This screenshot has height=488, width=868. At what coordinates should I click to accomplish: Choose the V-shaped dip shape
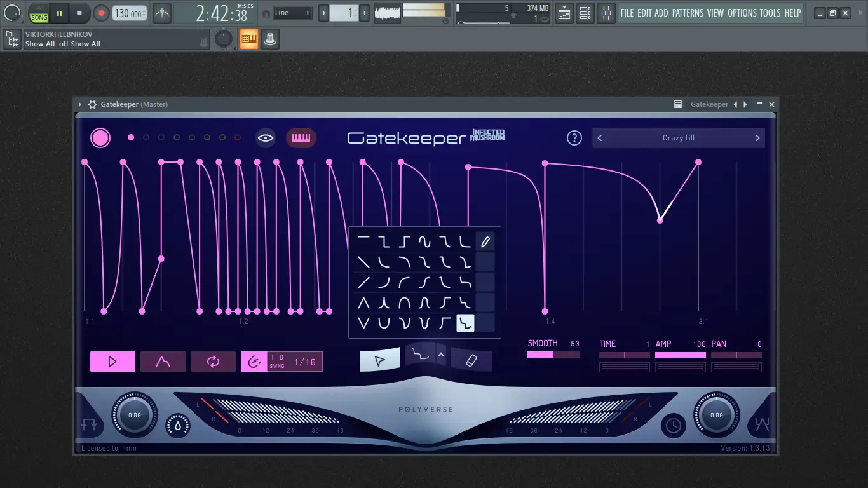coord(363,323)
